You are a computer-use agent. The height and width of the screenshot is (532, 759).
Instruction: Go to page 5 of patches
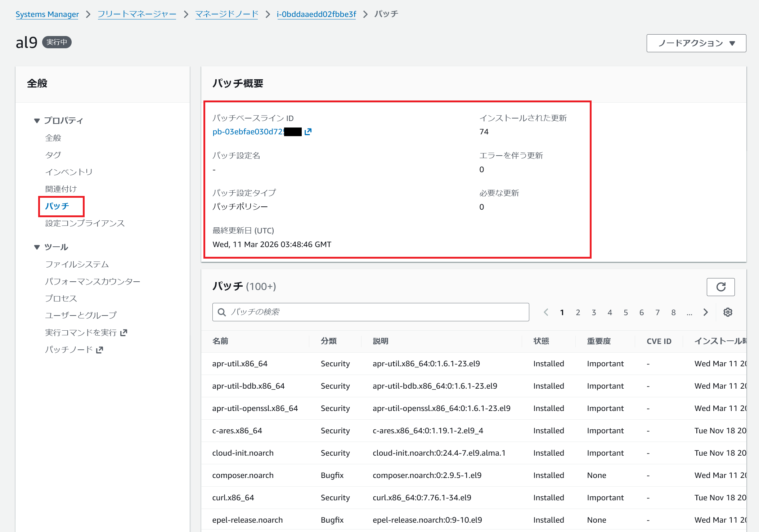625,312
